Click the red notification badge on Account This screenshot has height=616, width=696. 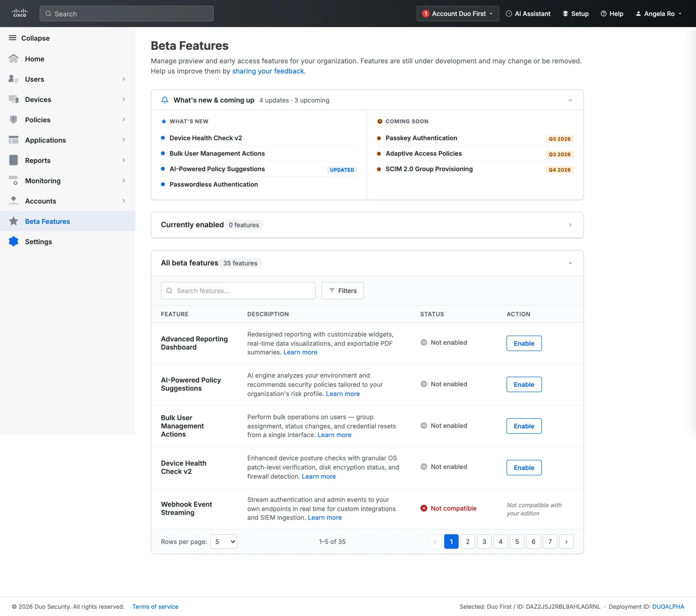click(x=425, y=14)
